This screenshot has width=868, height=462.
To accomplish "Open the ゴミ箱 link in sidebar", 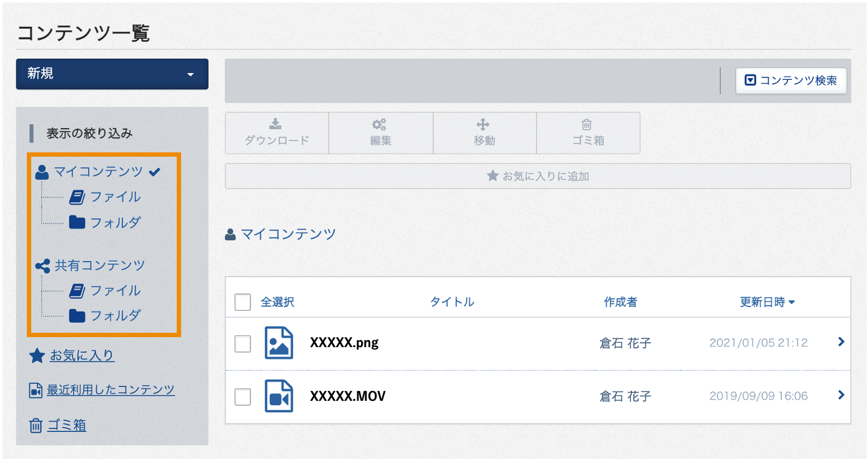I will (67, 426).
